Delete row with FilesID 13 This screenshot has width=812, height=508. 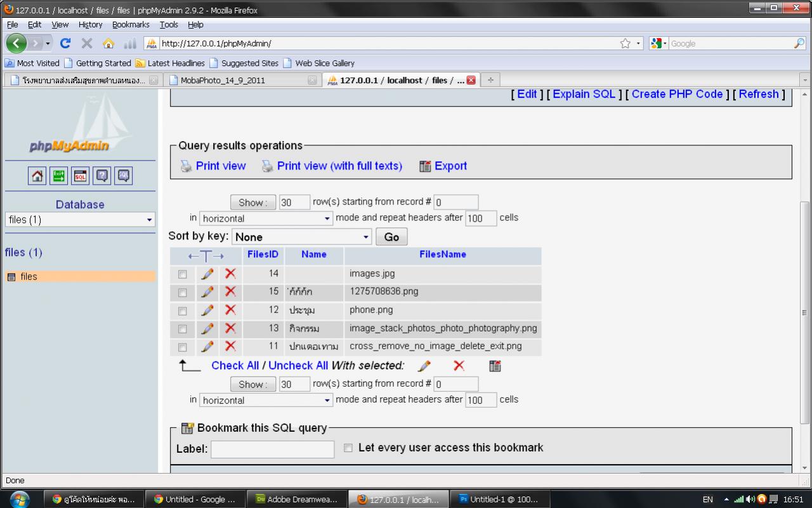(230, 328)
